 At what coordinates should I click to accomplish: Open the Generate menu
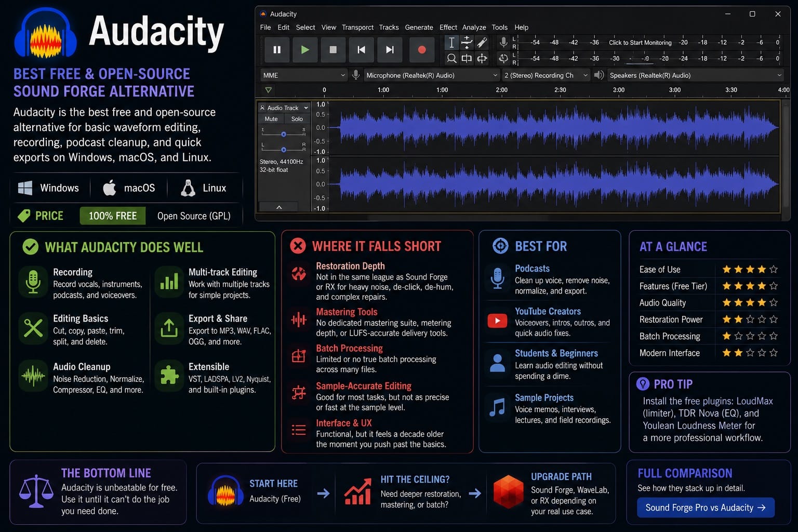click(x=419, y=28)
